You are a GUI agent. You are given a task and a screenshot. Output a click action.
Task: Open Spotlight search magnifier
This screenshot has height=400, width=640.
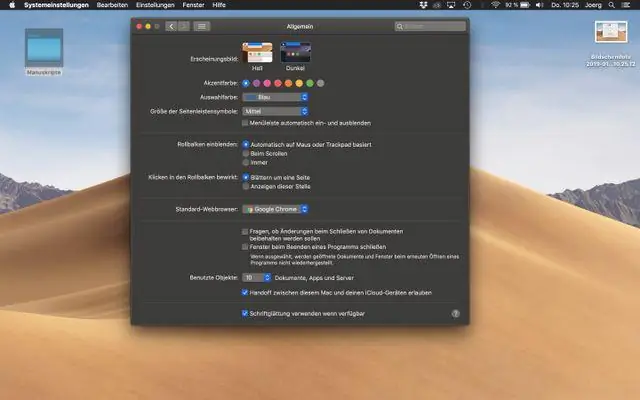coord(611,5)
